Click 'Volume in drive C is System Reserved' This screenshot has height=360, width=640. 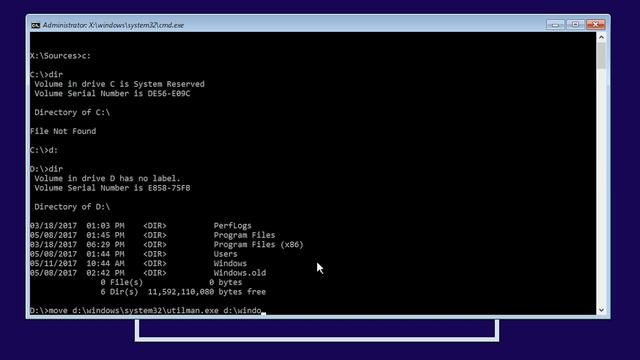tap(119, 84)
